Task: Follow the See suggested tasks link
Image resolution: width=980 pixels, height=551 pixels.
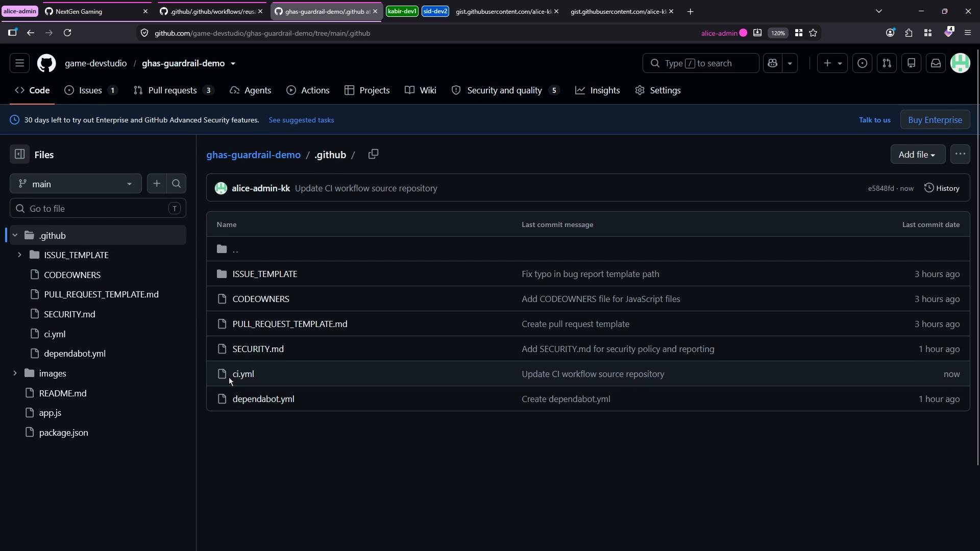Action: [x=301, y=120]
